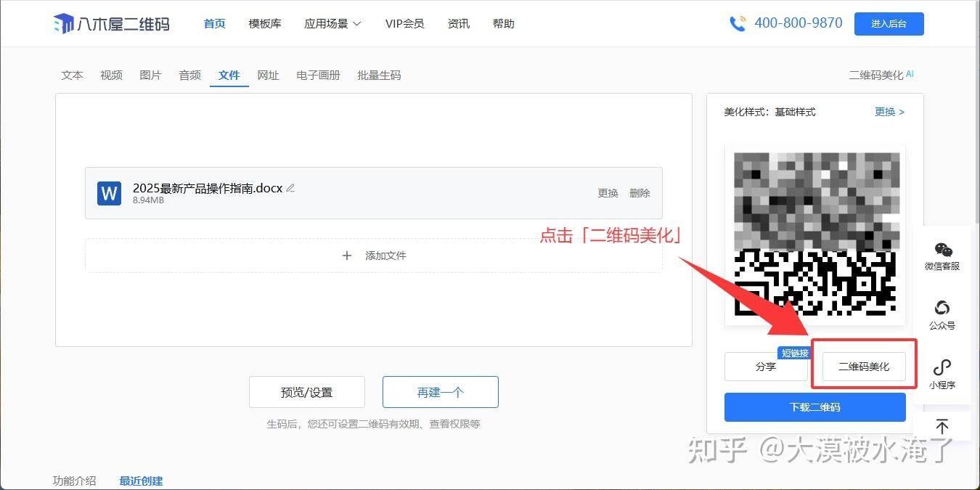Open 模板库 in navigation
Image resolution: width=980 pixels, height=490 pixels.
(265, 24)
